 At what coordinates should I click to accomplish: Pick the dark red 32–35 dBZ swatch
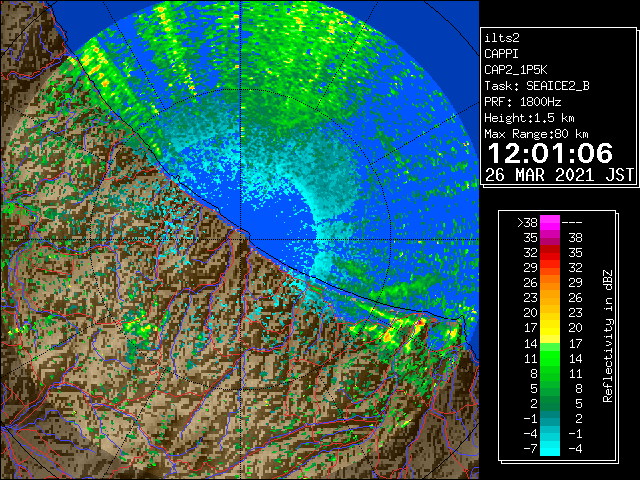[x=550, y=253]
